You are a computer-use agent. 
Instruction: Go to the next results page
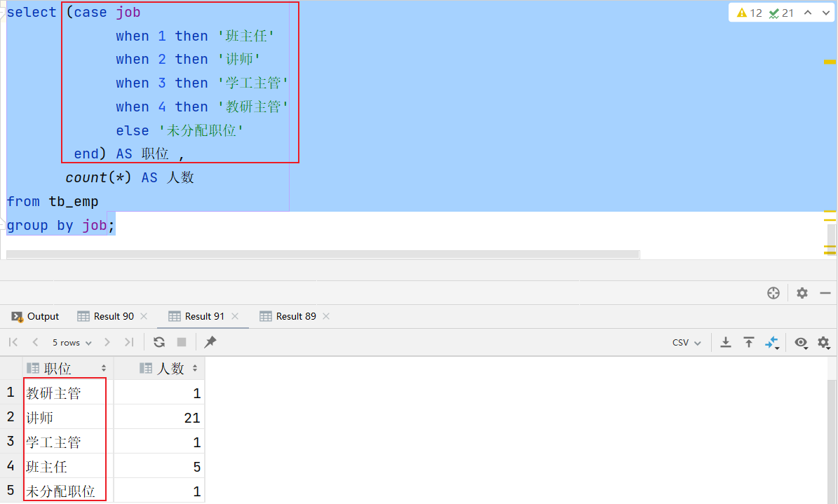pos(107,342)
